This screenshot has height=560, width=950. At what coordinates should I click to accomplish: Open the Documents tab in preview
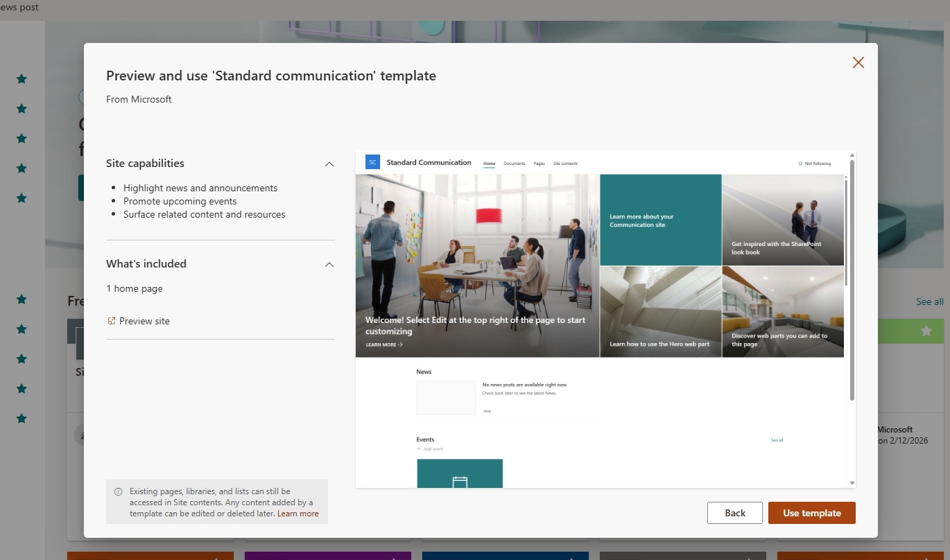514,164
